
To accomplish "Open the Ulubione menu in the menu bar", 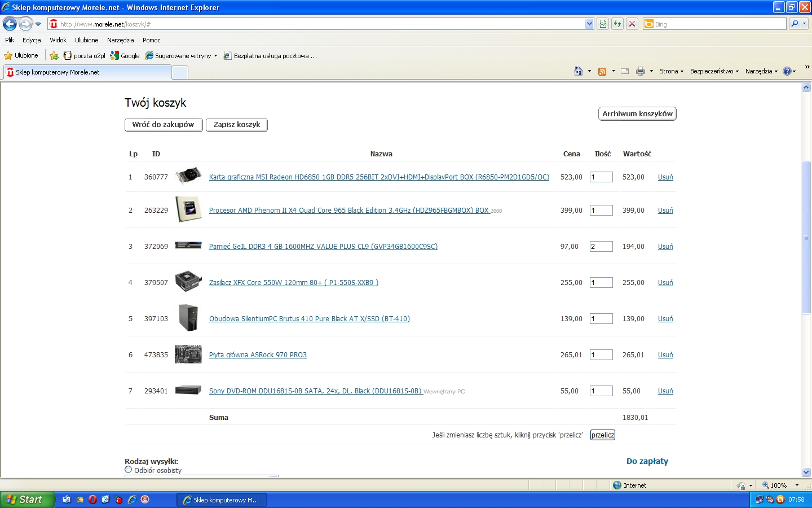I will 87,40.
